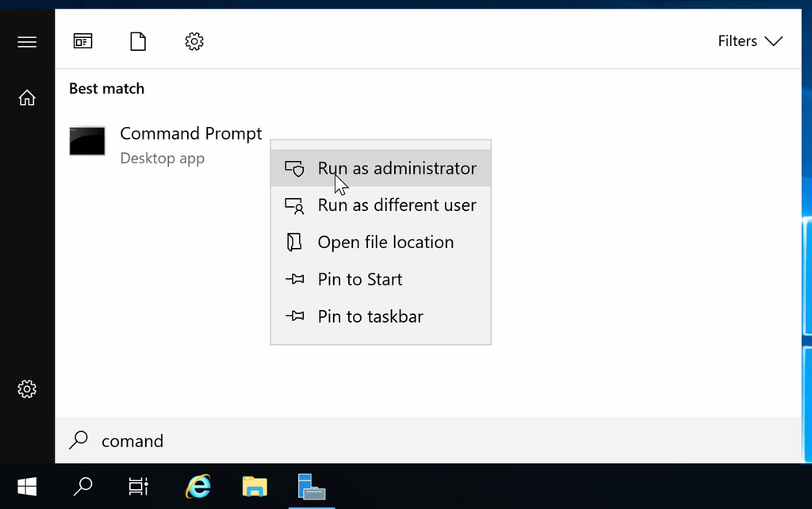Click the magnifier icon in the search box
This screenshot has width=812, height=509.
point(79,440)
